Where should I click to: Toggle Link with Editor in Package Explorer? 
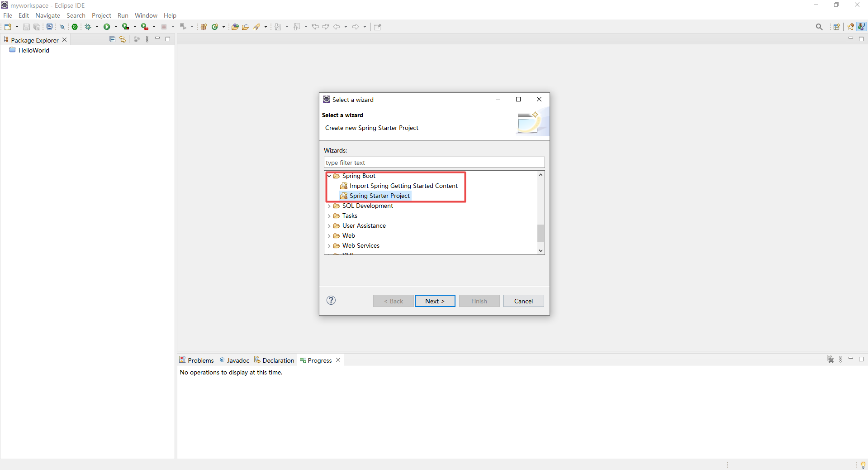click(x=123, y=39)
